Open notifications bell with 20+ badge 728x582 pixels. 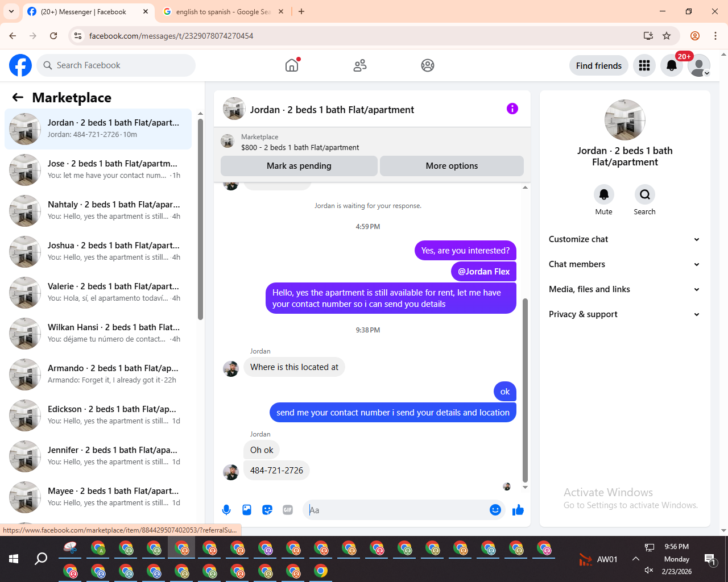672,65
